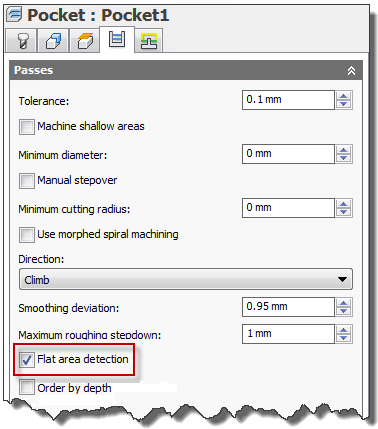This screenshot has height=429, width=378.
Task: Click the Passes section header
Action: click(186, 70)
